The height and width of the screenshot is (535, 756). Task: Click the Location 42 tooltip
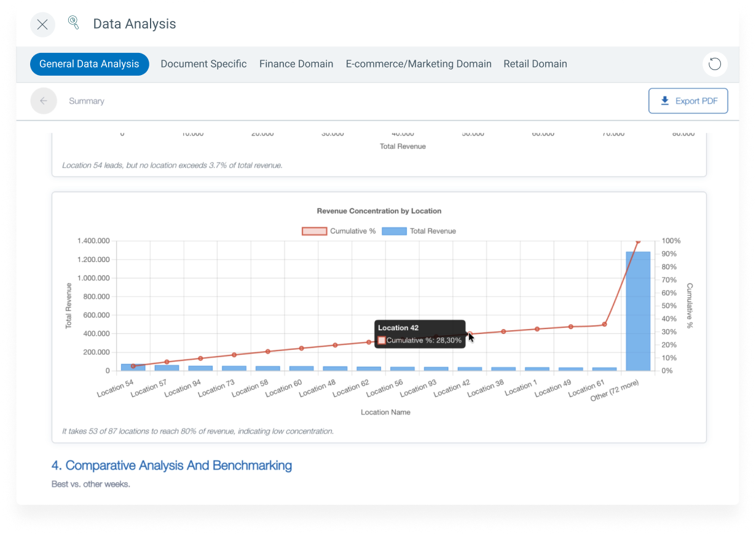point(419,334)
